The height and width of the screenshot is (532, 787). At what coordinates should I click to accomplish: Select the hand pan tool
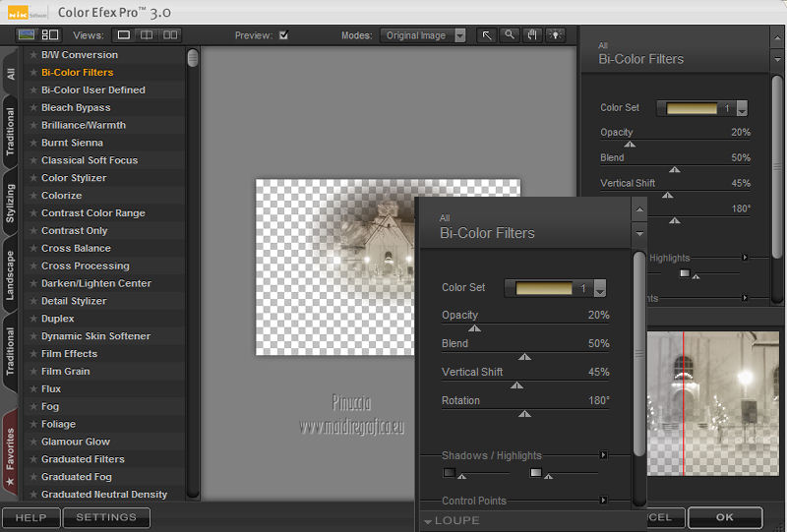(532, 35)
